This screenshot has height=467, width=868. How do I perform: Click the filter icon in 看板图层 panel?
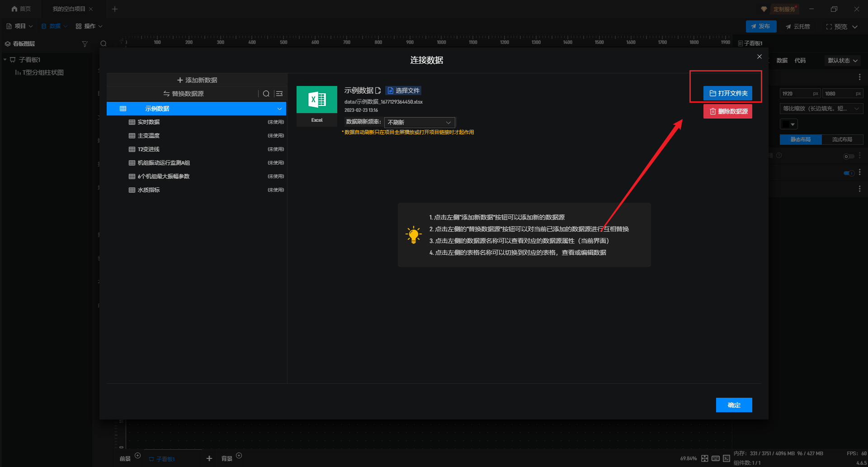(85, 44)
